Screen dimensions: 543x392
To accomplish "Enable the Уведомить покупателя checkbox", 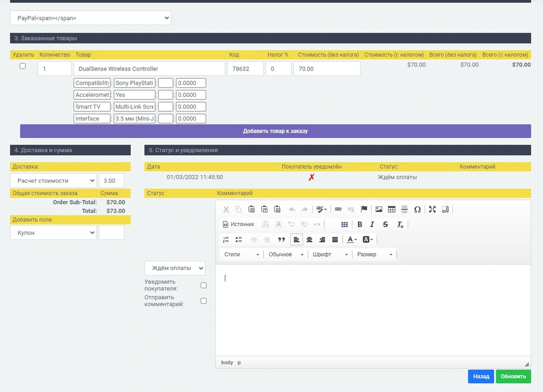I will click(x=204, y=286).
